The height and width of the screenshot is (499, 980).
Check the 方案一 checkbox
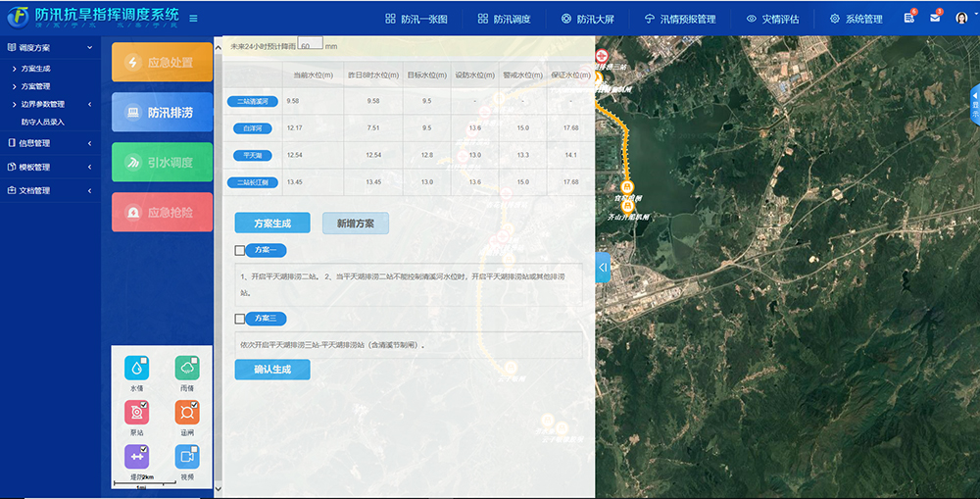[x=240, y=250]
